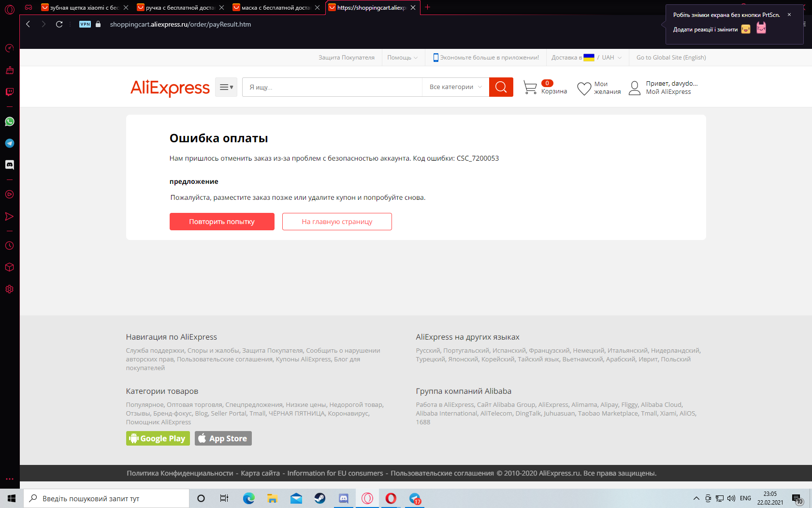The width and height of the screenshot is (812, 508).
Task: Expand the 'Помощь' help dropdown
Action: [403, 58]
